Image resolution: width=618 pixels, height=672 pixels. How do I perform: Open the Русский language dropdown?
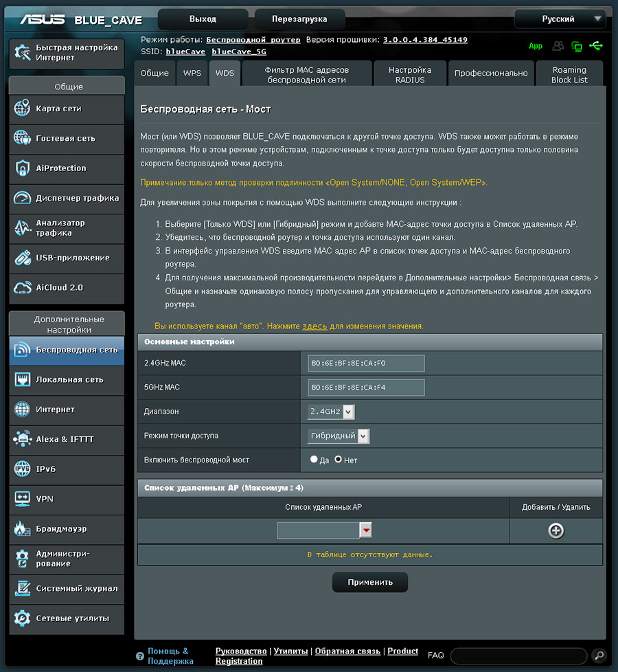560,19
